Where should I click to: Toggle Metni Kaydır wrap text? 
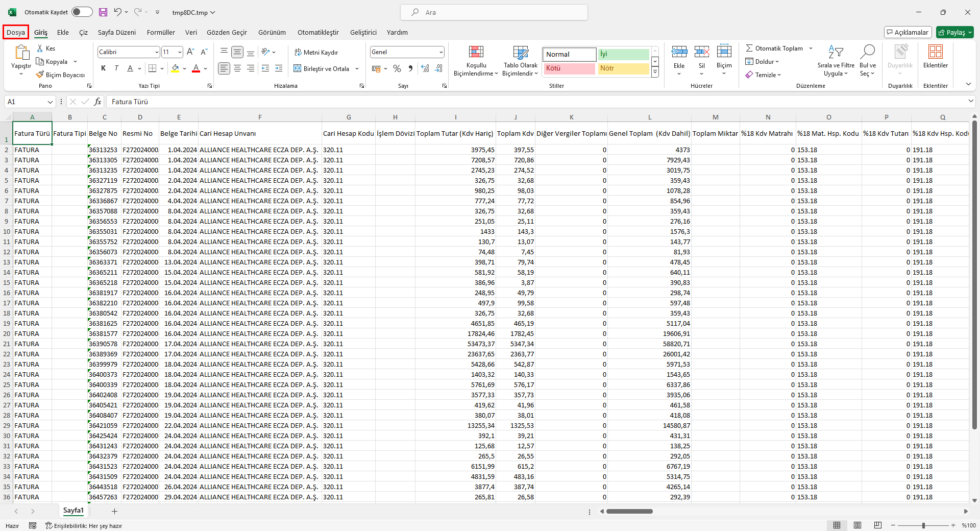tap(316, 52)
